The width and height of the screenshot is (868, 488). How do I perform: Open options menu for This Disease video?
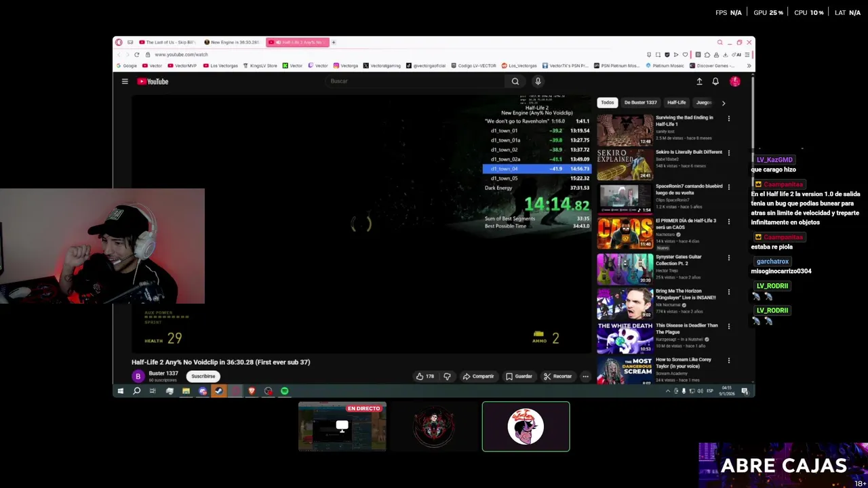pos(729,327)
